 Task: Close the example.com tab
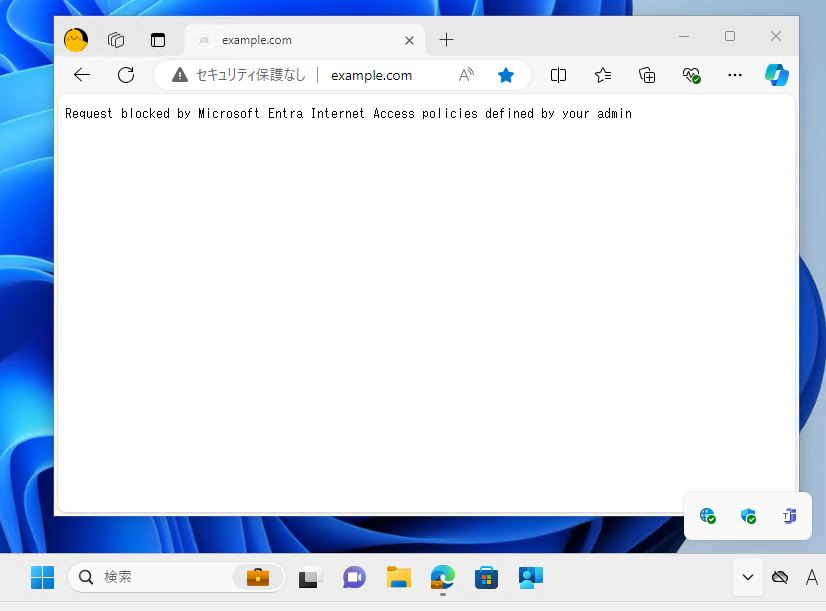(409, 41)
